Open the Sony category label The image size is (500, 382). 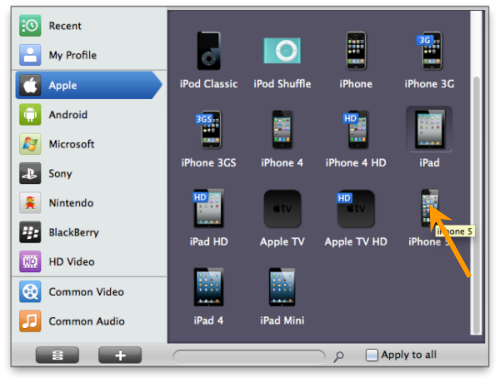coord(60,173)
